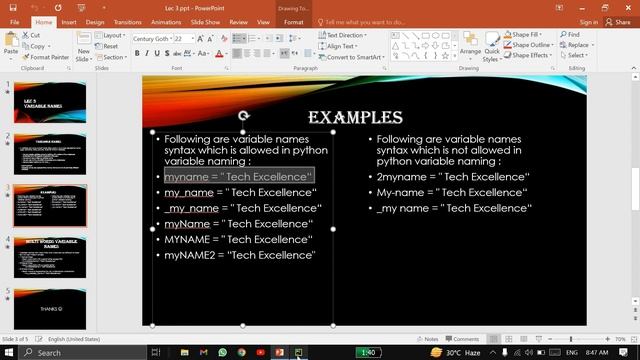Toggle align left paragraph button
This screenshot has width=640, height=360.
pos(237,53)
